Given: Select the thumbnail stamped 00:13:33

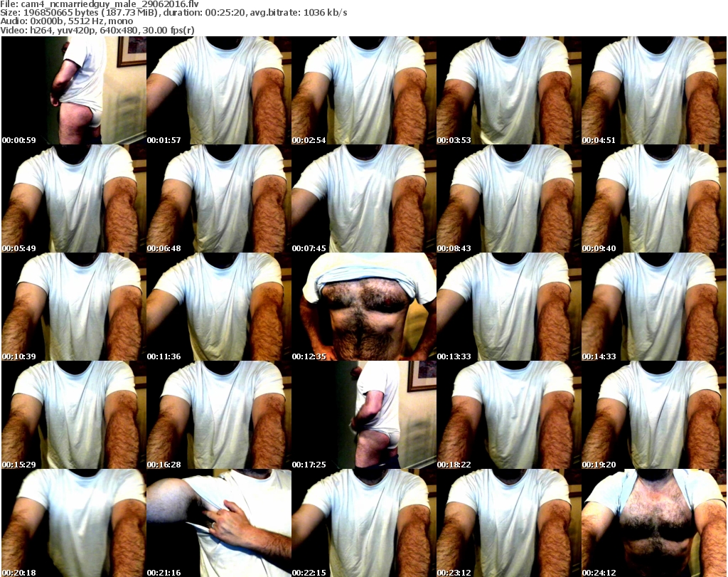Looking at the screenshot, I should pyautogui.click(x=509, y=307).
